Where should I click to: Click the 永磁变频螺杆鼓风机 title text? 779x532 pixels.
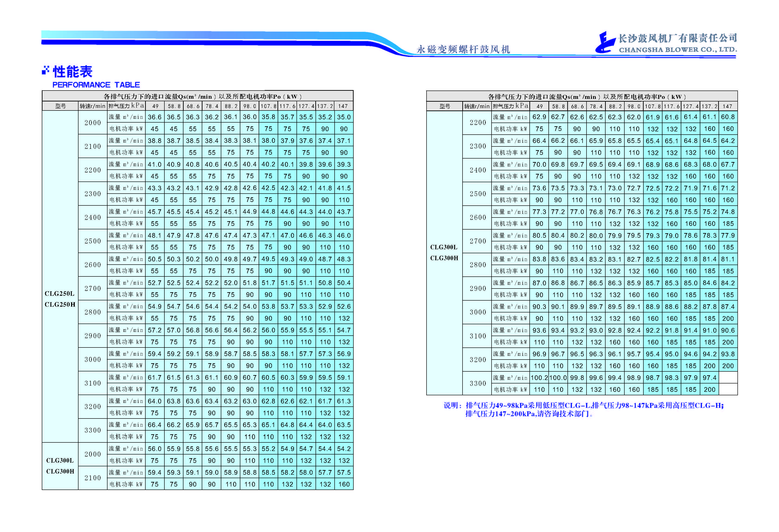[463, 50]
